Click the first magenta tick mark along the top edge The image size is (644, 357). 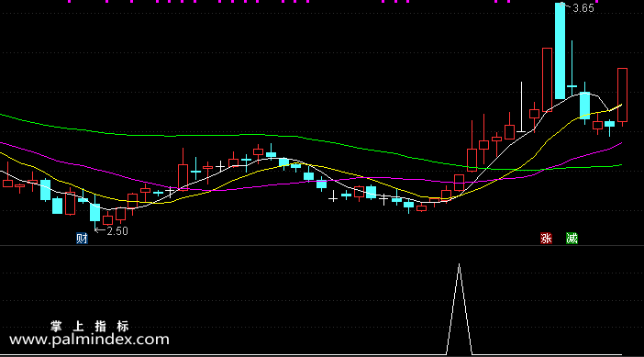(69, 1)
